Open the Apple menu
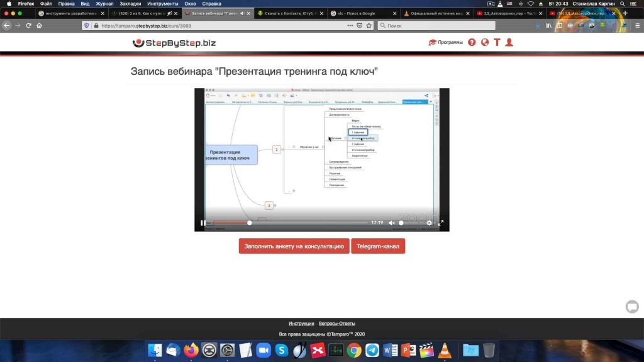The height and width of the screenshot is (362, 644). [9, 4]
